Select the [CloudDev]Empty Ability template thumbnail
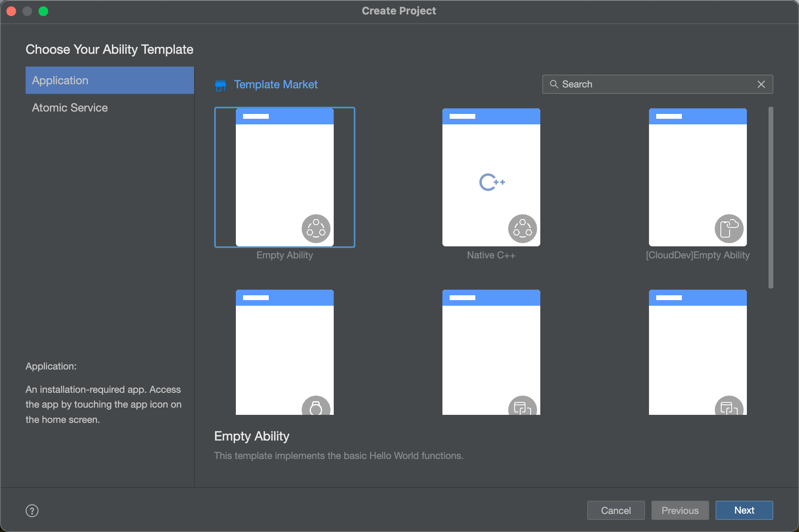This screenshot has width=799, height=532. click(698, 177)
